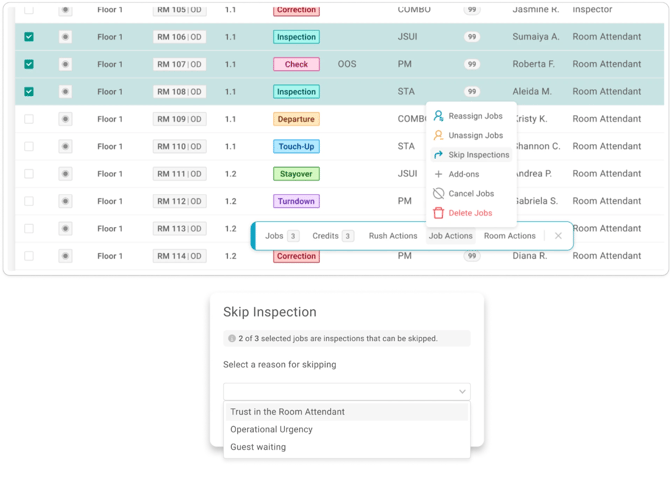Image resolution: width=670 pixels, height=479 pixels.
Task: Click the Unassign Jobs orange person icon
Action: [438, 135]
